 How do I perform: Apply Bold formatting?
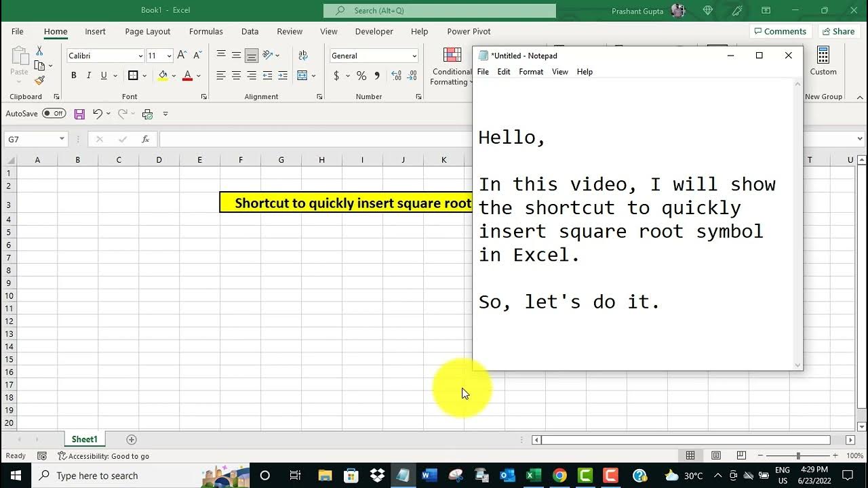[x=73, y=76]
